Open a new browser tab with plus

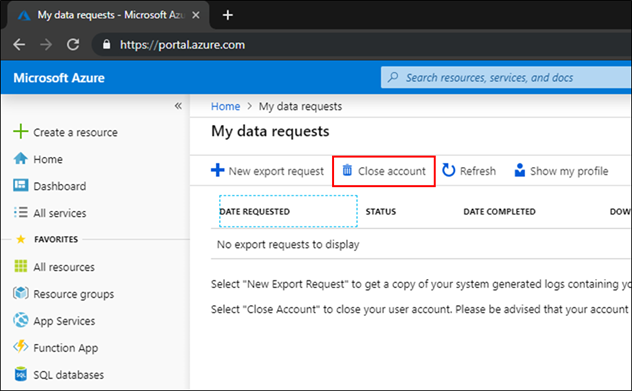pyautogui.click(x=228, y=15)
